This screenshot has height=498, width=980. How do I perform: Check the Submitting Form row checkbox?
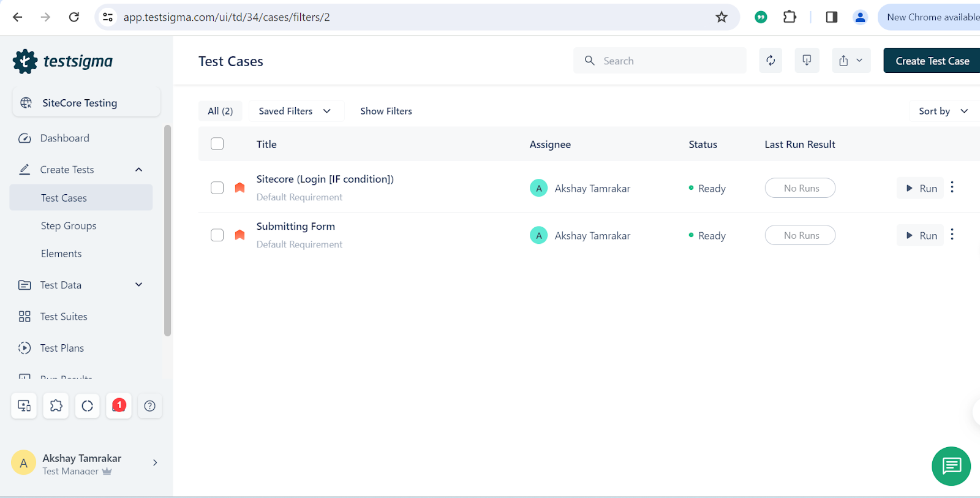pyautogui.click(x=217, y=235)
